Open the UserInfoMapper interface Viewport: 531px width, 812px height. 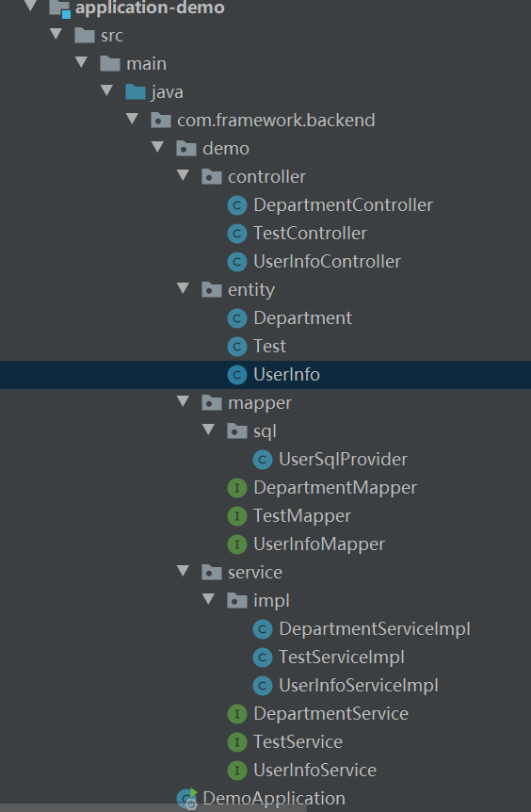319,544
